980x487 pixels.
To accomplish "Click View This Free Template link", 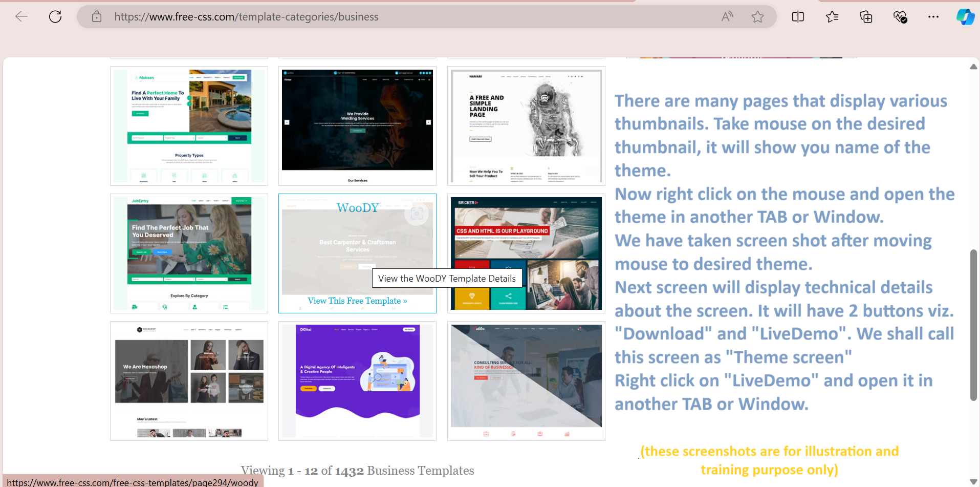I will click(357, 301).
